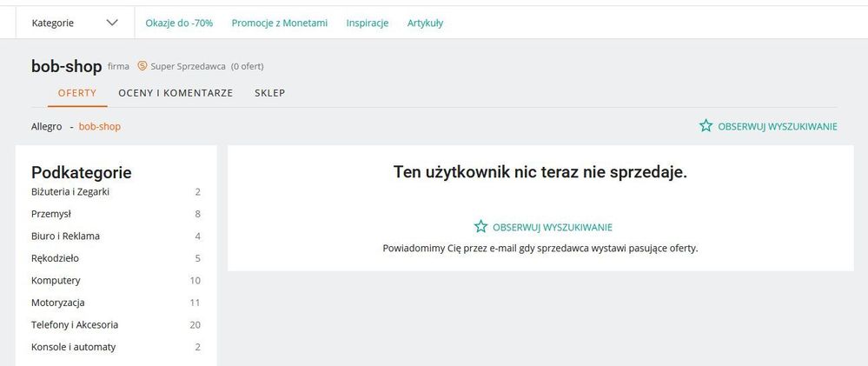The image size is (868, 366).
Task: Click Allegro breadcrumb link
Action: pyautogui.click(x=47, y=127)
